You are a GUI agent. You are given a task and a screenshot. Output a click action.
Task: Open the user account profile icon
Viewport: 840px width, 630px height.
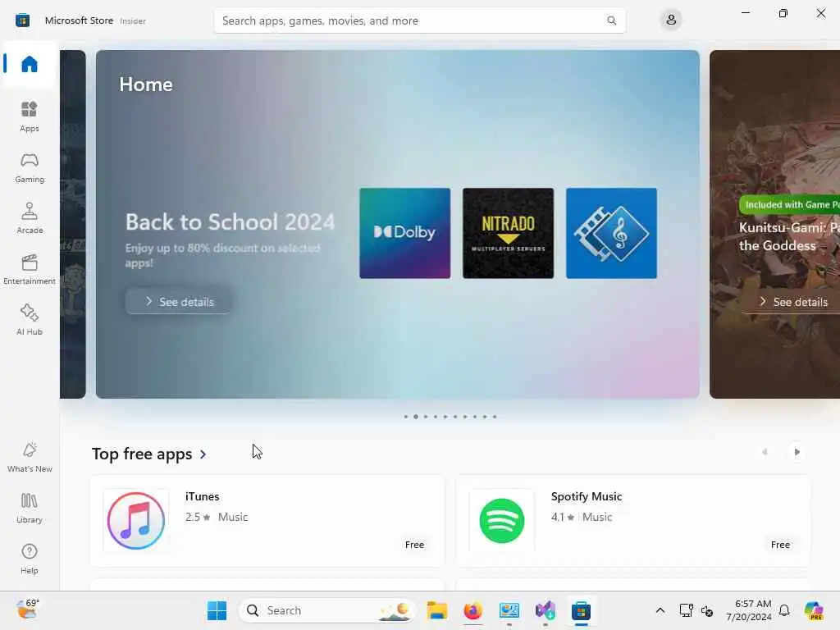pyautogui.click(x=671, y=21)
